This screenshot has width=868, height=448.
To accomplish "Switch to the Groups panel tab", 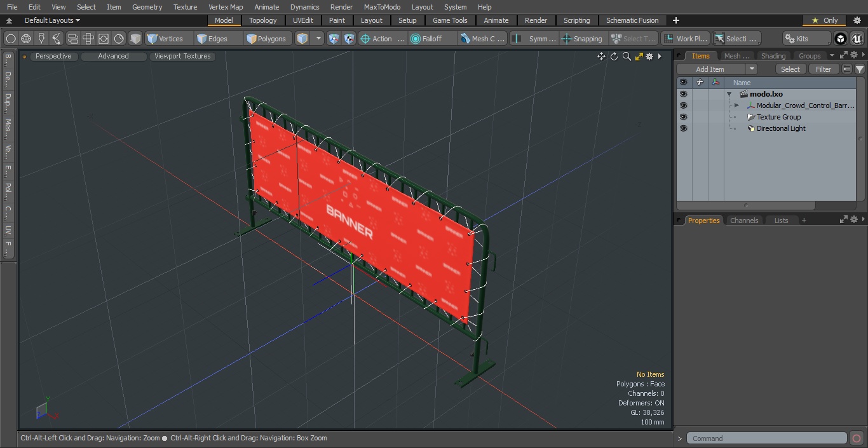I will [810, 56].
